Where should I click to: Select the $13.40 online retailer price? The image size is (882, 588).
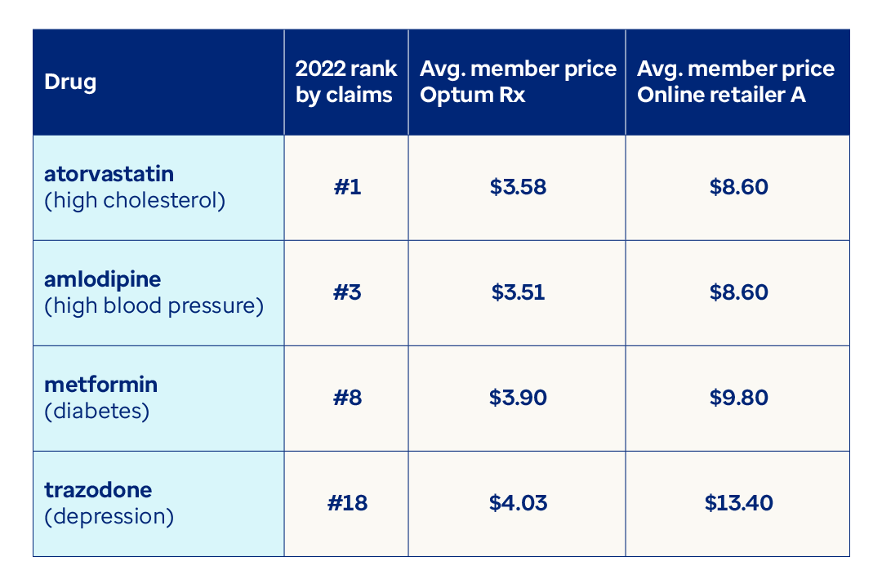738,503
